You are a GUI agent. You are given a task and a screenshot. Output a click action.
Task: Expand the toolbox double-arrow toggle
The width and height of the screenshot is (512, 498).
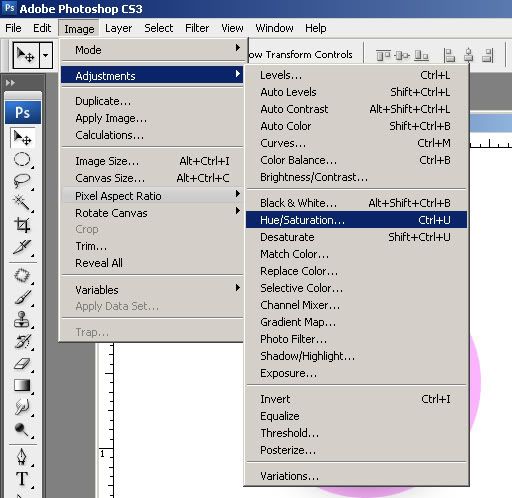pyautogui.click(x=10, y=82)
